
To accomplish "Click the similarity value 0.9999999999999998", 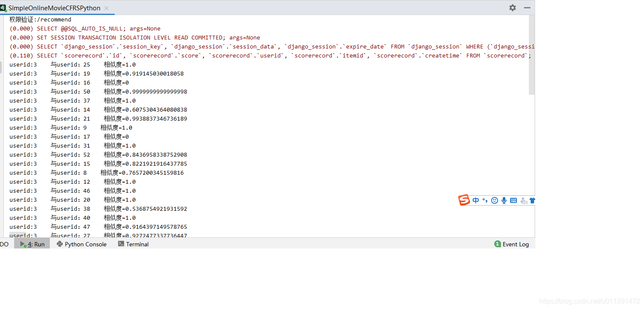I will pyautogui.click(x=156, y=91).
